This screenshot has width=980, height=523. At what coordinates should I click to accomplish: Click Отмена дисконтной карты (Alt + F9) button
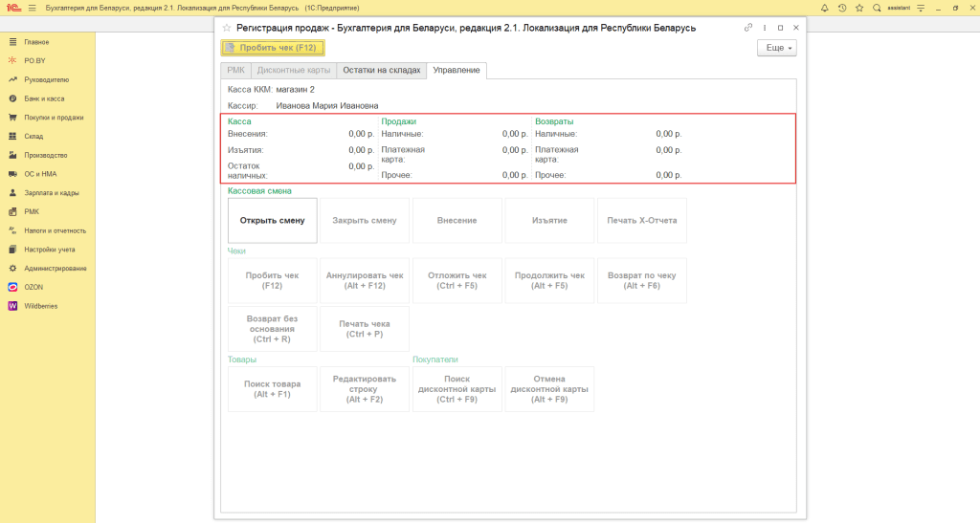click(x=549, y=389)
